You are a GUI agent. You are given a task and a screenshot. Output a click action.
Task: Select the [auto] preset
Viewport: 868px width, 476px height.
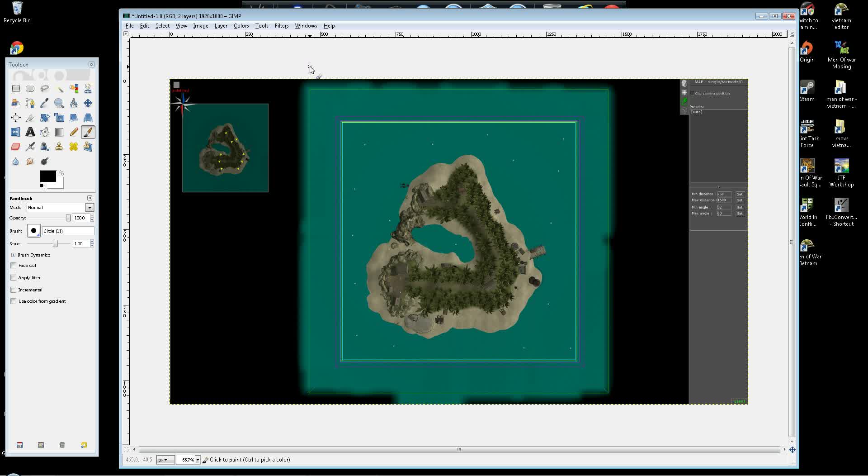(696, 111)
